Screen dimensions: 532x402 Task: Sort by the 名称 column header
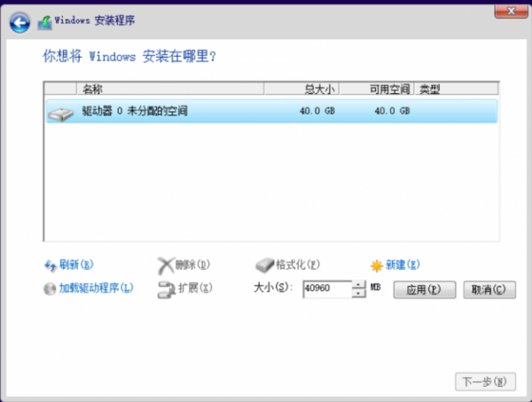[170, 90]
